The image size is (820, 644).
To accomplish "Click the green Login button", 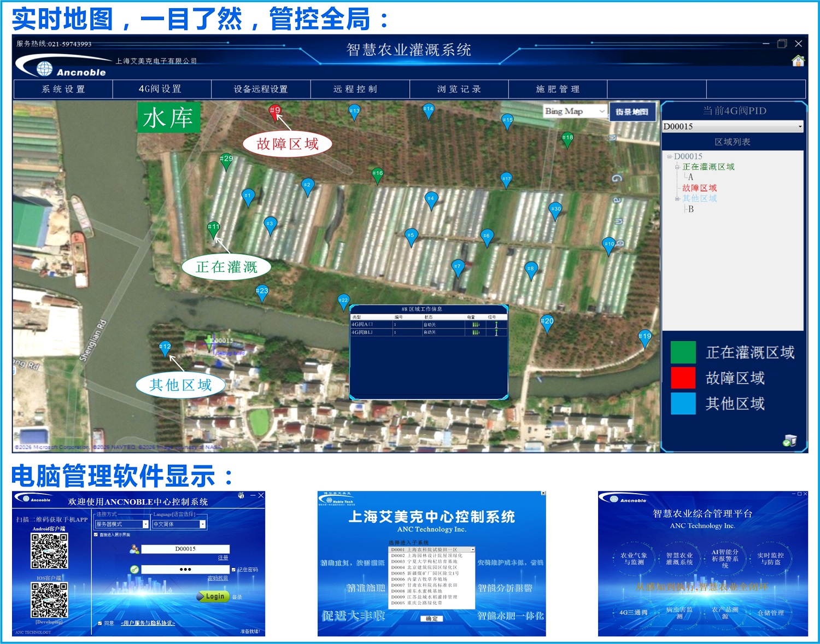I will tap(213, 596).
